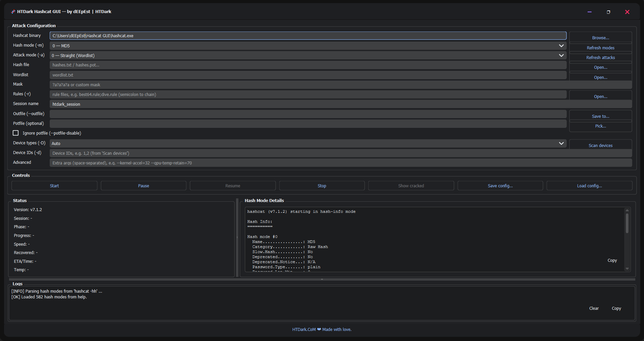Click the Hash Mode Details scrollbar
Image resolution: width=644 pixels, height=341 pixels.
pos(627,224)
